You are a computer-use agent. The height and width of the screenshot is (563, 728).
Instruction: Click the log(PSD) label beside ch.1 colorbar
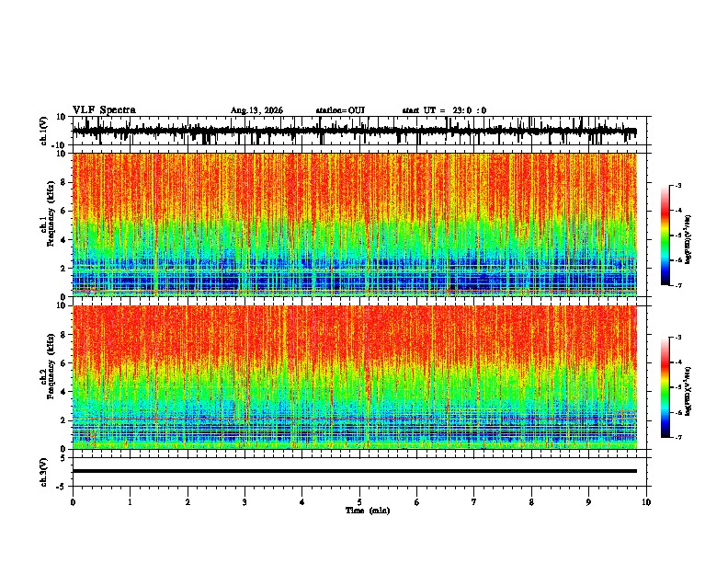tap(688, 240)
